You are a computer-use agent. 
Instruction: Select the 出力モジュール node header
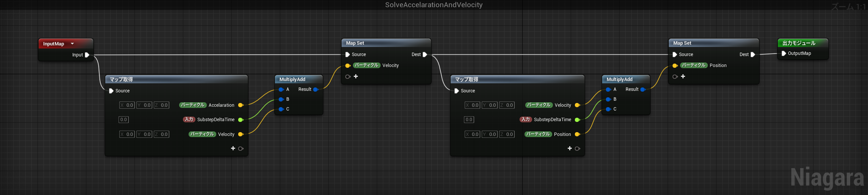(803, 43)
